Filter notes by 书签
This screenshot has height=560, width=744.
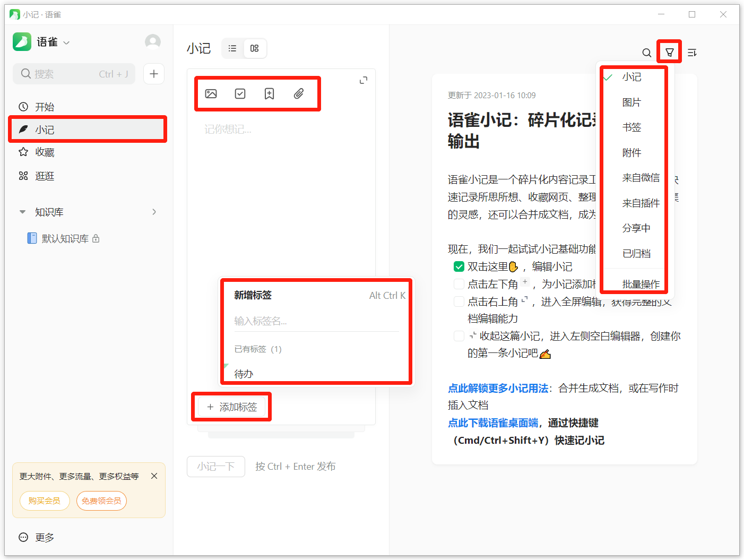[x=631, y=127]
